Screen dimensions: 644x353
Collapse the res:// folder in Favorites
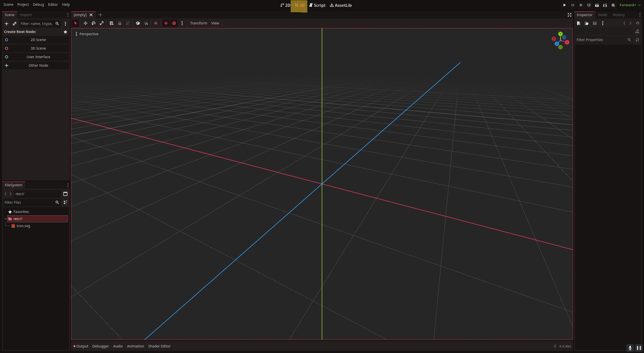coord(6,219)
